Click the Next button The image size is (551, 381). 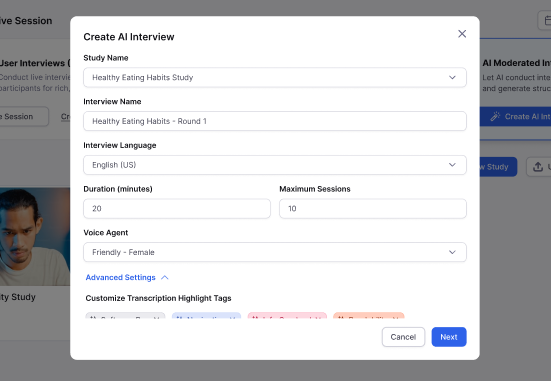pos(449,337)
